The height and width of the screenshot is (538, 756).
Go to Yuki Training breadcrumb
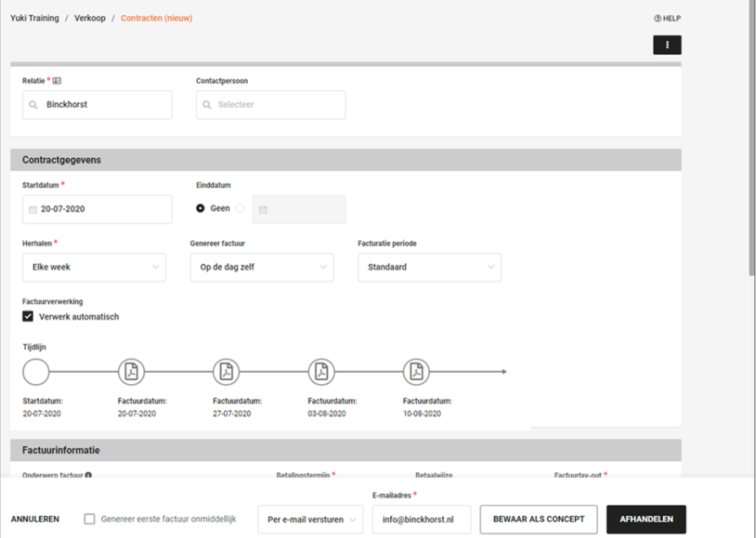coord(35,19)
